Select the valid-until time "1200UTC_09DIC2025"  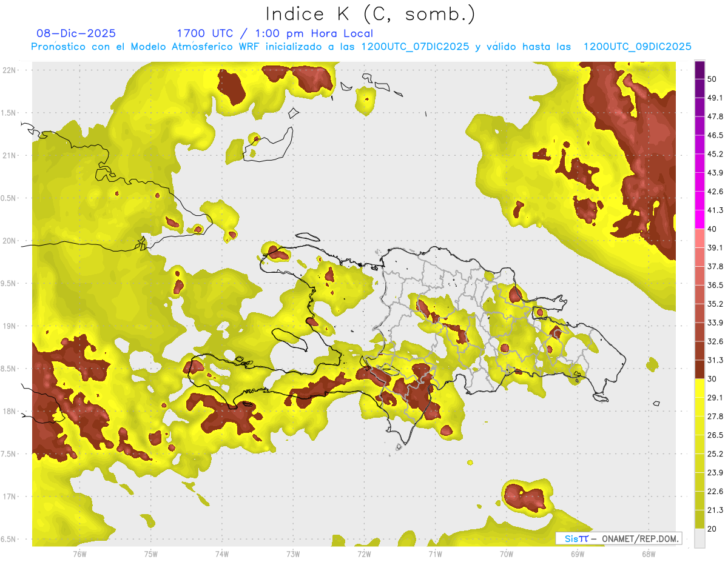(638, 47)
